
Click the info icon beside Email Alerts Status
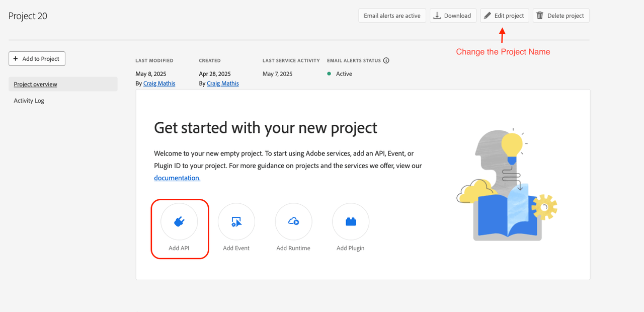(x=386, y=60)
